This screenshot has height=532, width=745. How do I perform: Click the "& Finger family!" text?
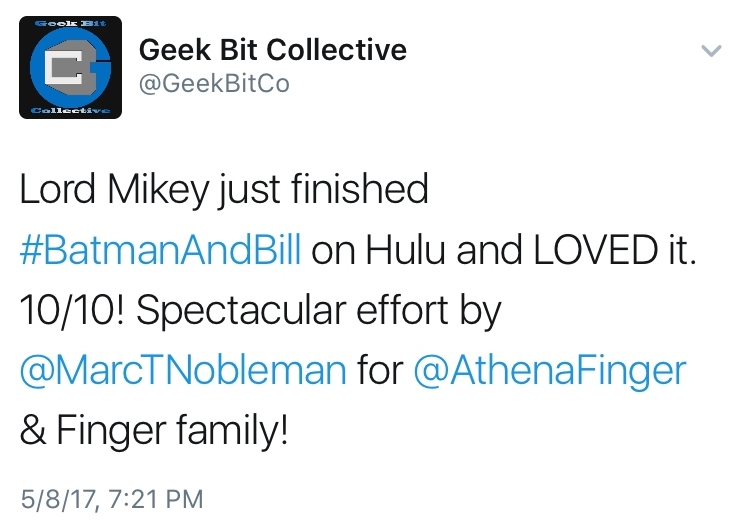154,432
